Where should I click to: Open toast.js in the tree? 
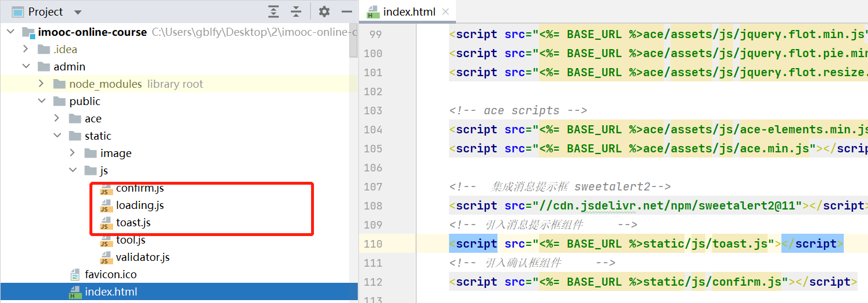point(133,222)
